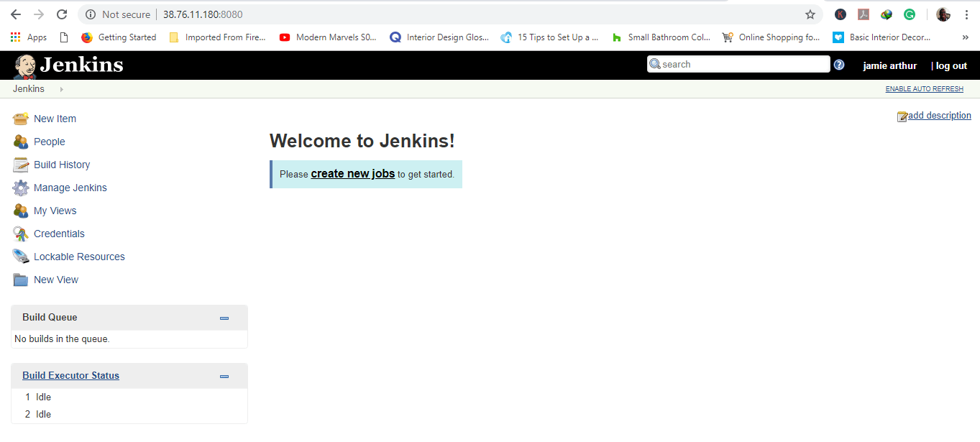Open Manage Jenkins link
The width and height of the screenshot is (980, 442).
(x=70, y=188)
